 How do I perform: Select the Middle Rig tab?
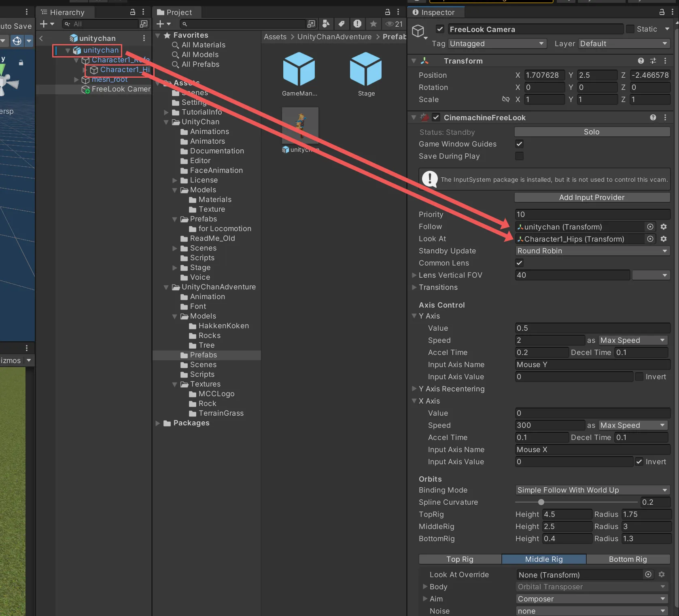coord(544,559)
